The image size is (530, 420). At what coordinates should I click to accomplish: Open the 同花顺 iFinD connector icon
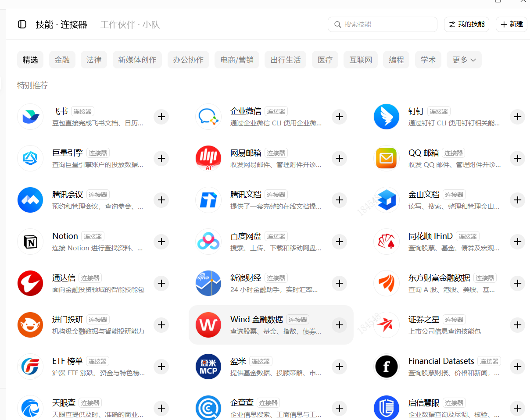pyautogui.click(x=387, y=242)
